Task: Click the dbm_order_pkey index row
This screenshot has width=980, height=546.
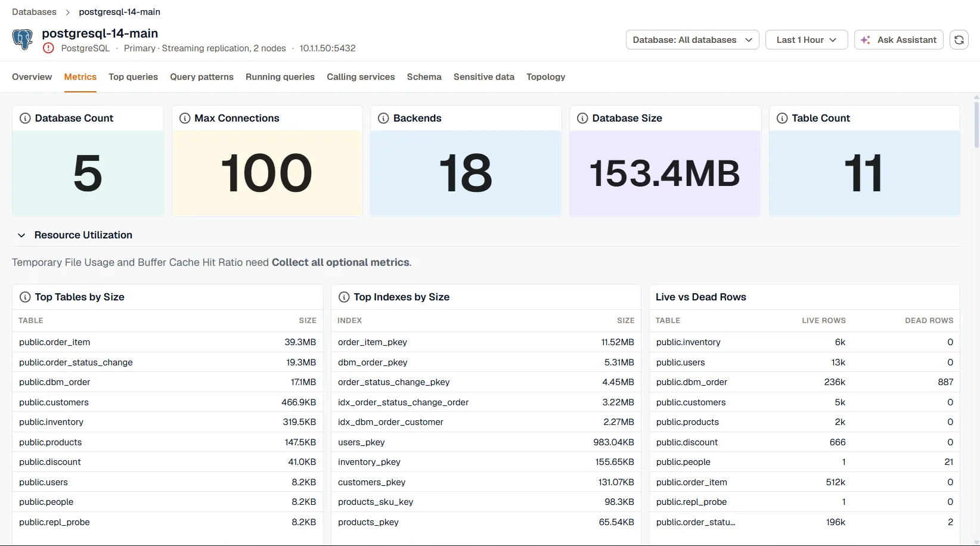Action: (486, 362)
